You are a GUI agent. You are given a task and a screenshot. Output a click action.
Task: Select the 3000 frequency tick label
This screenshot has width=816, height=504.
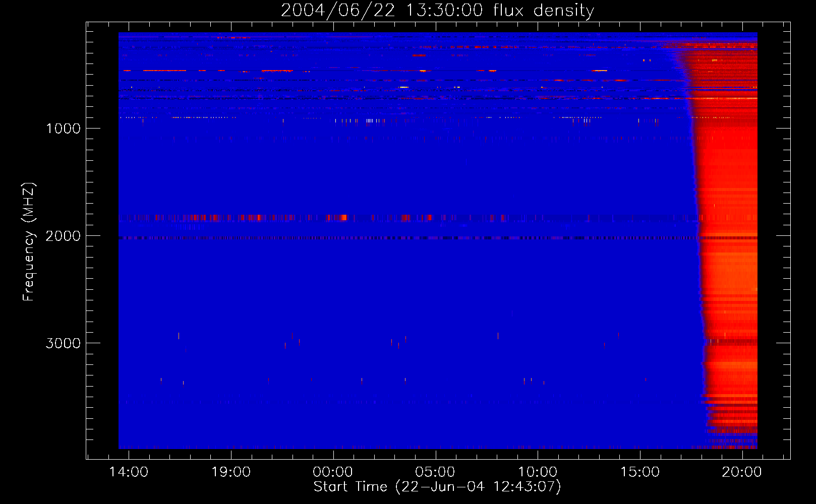63,343
